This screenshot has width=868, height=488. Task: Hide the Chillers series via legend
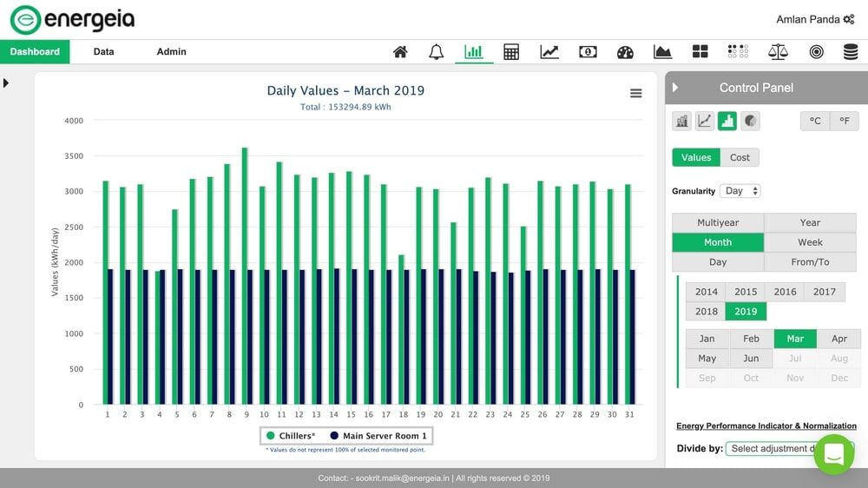click(x=291, y=436)
